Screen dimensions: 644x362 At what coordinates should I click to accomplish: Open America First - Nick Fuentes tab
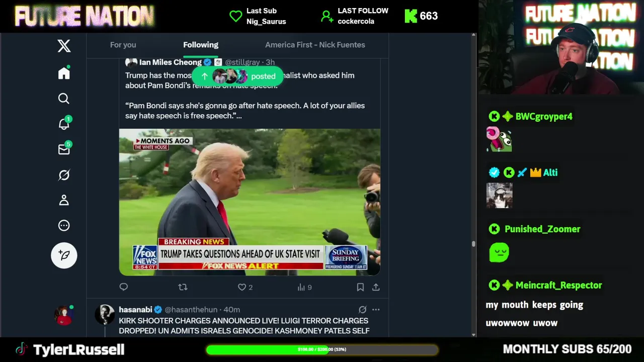(315, 45)
